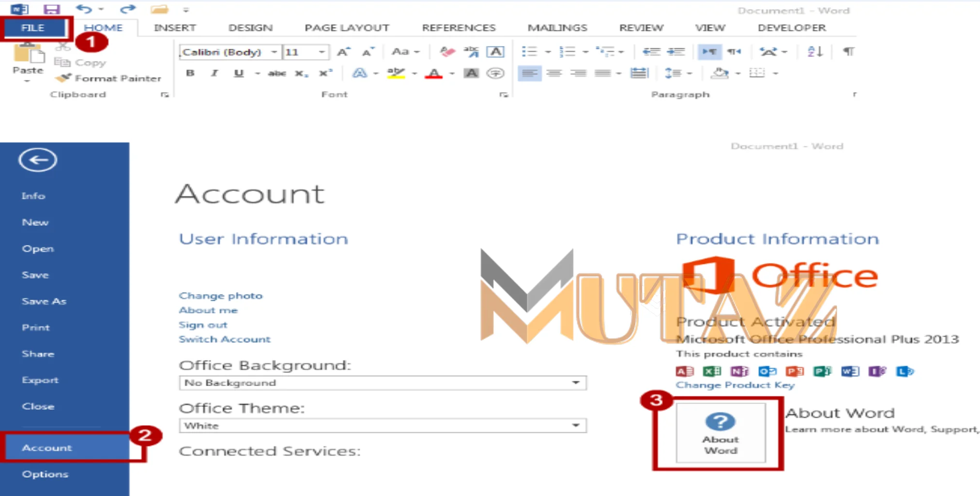Switch to the INSERT tab
This screenshot has height=496, width=980.
[x=175, y=28]
